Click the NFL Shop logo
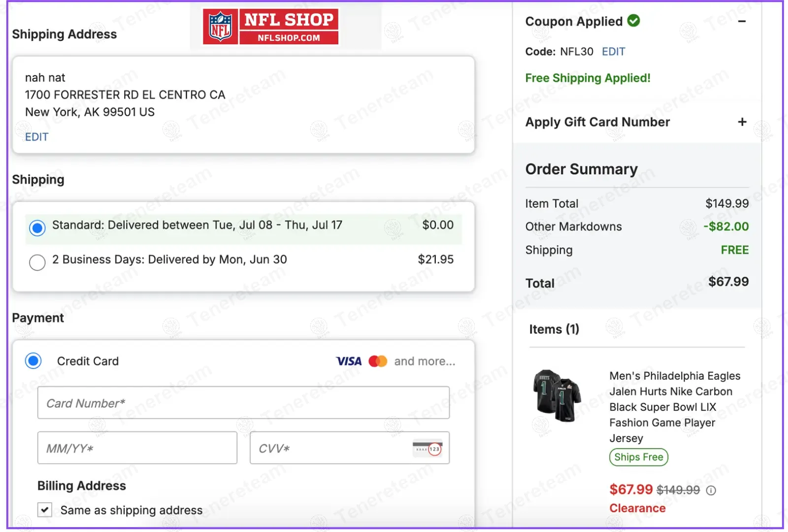Image resolution: width=788 pixels, height=532 pixels. point(271,27)
